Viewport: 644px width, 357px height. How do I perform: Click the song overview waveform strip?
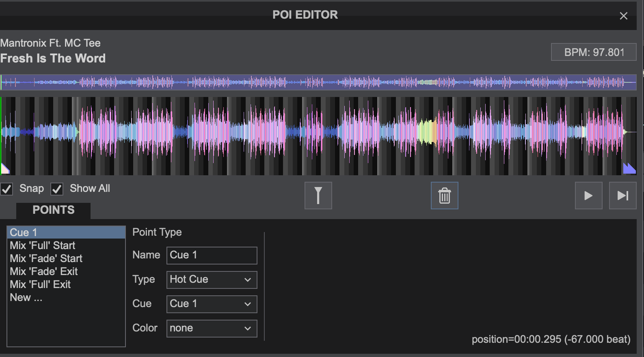(x=318, y=82)
